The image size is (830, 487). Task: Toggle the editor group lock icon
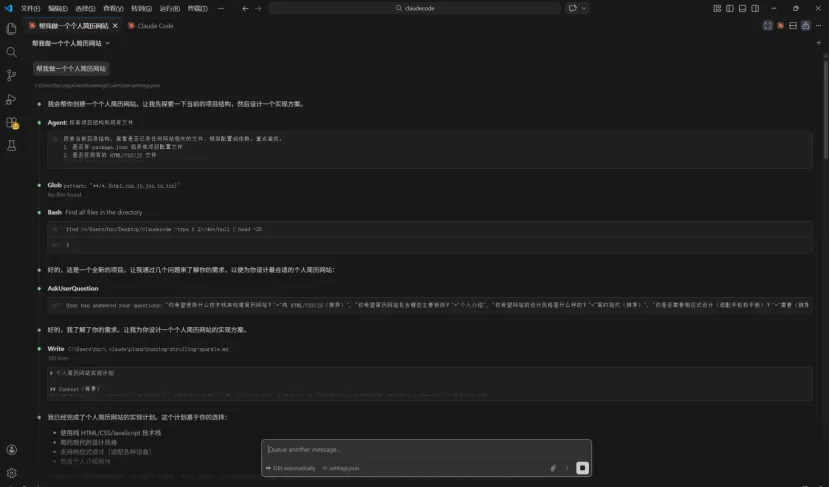pyautogui.click(x=806, y=25)
